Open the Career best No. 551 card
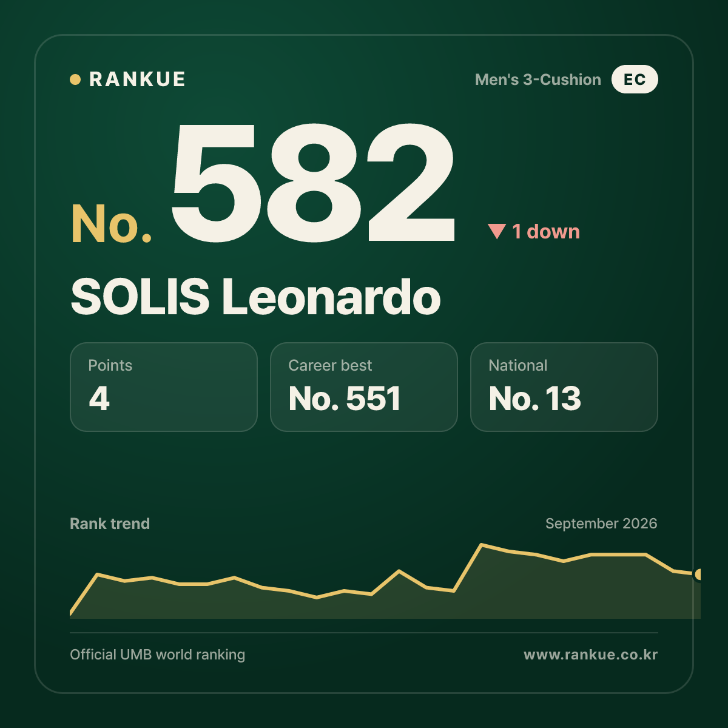 [364, 387]
